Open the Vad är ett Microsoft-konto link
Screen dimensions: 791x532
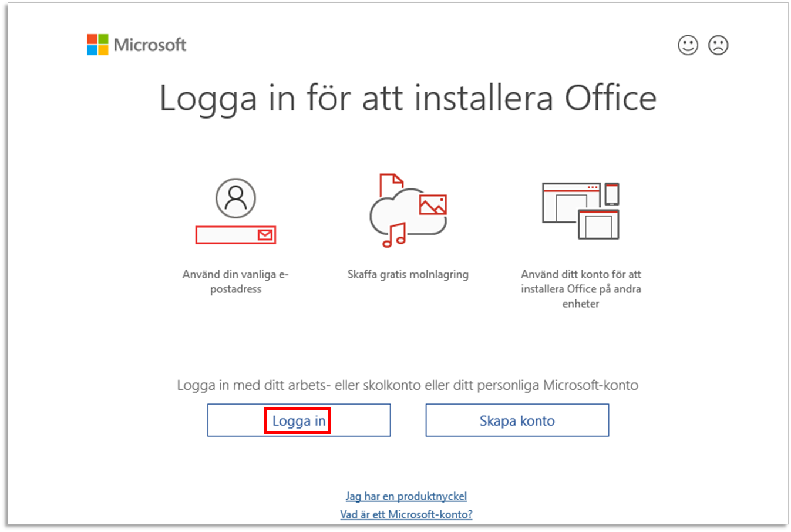coord(406,514)
